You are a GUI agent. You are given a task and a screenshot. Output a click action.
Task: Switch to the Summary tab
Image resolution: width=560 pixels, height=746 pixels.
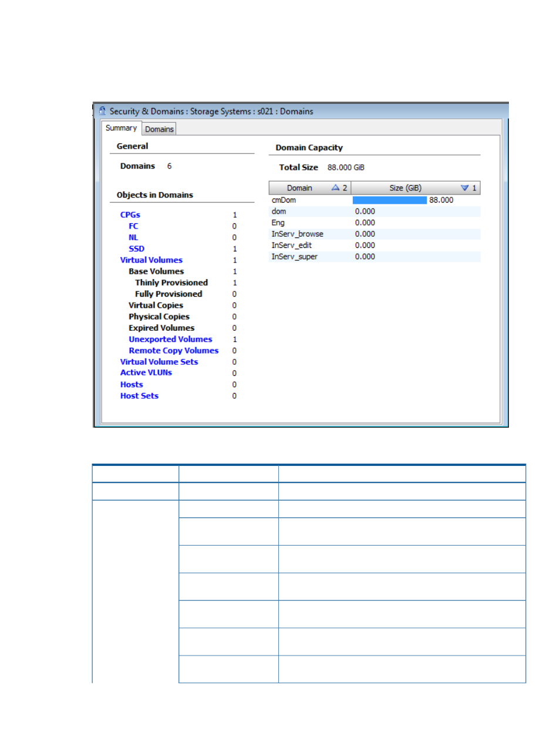click(x=121, y=128)
